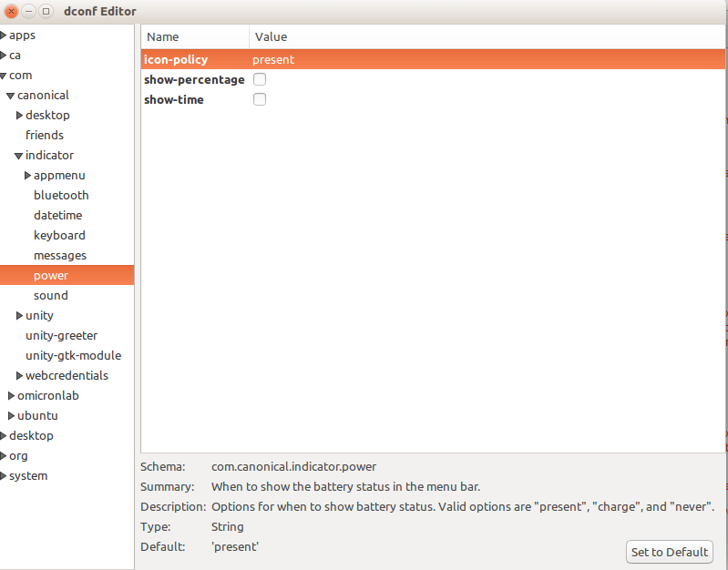Expand the system tree node arrow
Screen dimensions: 728x570
click(x=4, y=476)
